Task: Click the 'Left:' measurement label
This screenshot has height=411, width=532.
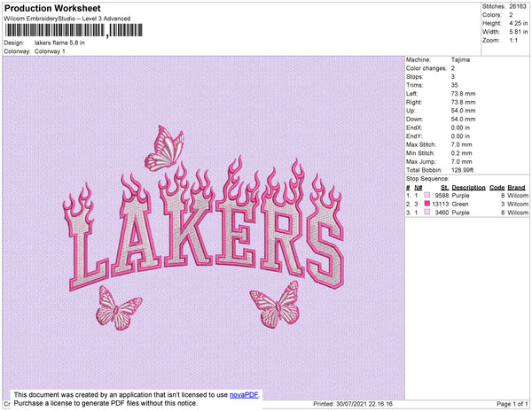Action: (412, 94)
